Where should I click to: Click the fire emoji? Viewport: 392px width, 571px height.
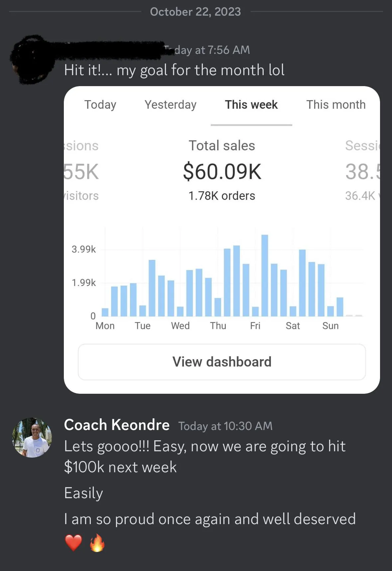[97, 543]
